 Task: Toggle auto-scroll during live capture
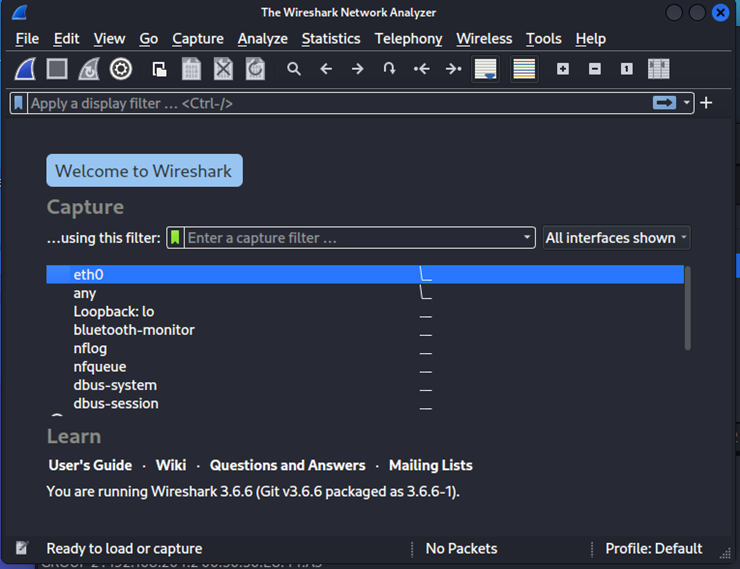click(486, 69)
